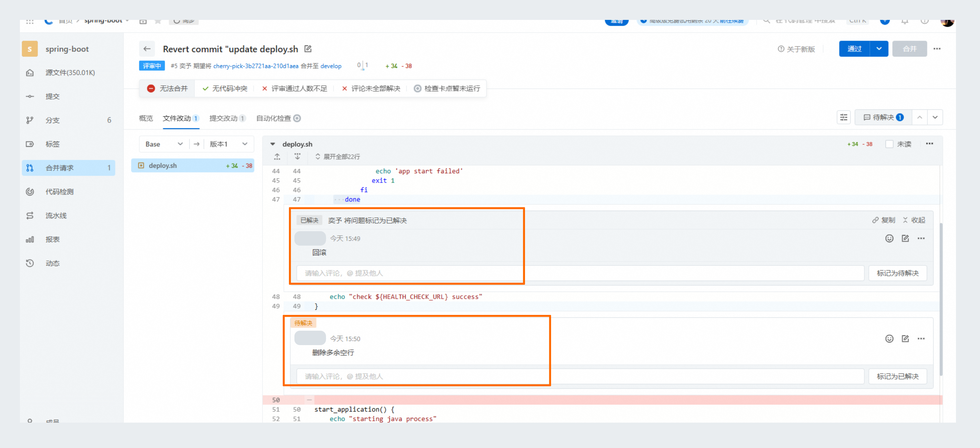Open the 版本1 version dropdown

[229, 144]
